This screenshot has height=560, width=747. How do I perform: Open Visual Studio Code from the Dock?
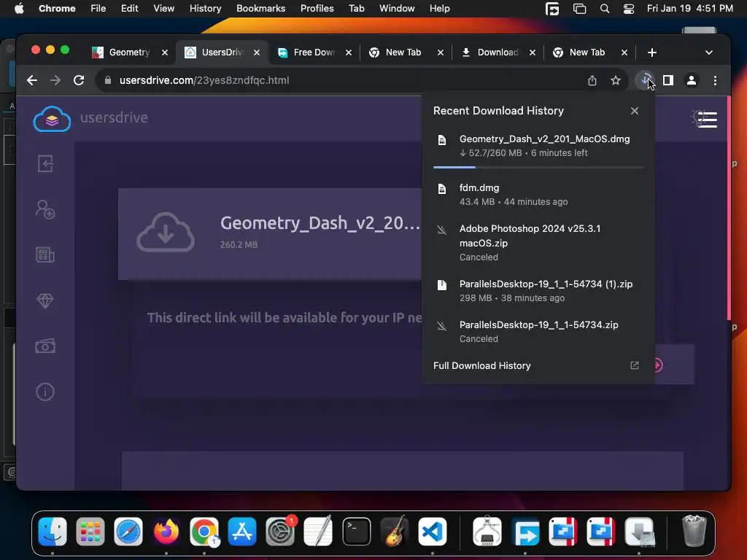pos(433,532)
